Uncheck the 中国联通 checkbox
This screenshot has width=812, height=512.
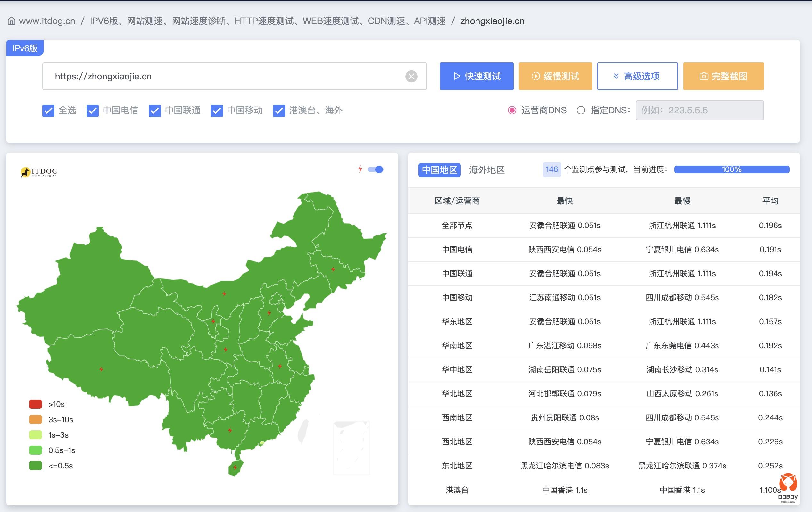154,111
